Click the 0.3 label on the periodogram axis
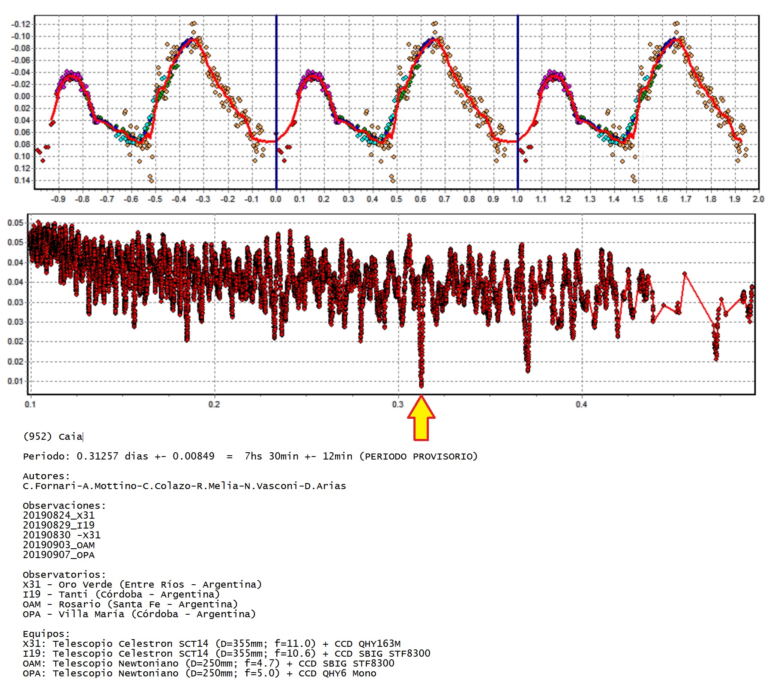Viewport: 775px width, 700px height. coord(398,404)
